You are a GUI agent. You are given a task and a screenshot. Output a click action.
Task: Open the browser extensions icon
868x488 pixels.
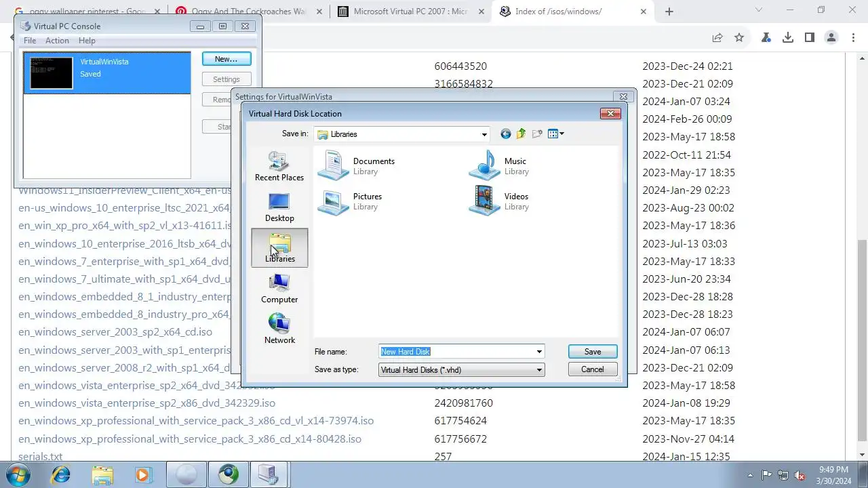click(x=766, y=38)
